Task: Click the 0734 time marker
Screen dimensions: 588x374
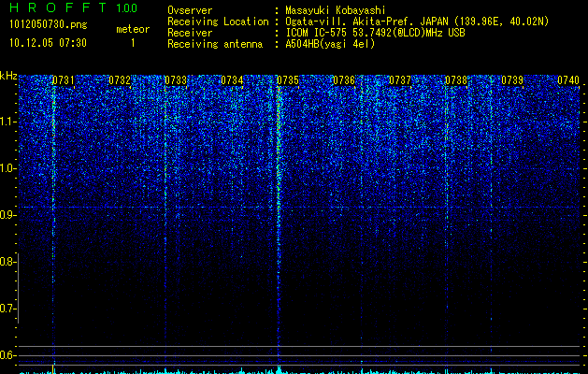Action: tap(232, 80)
